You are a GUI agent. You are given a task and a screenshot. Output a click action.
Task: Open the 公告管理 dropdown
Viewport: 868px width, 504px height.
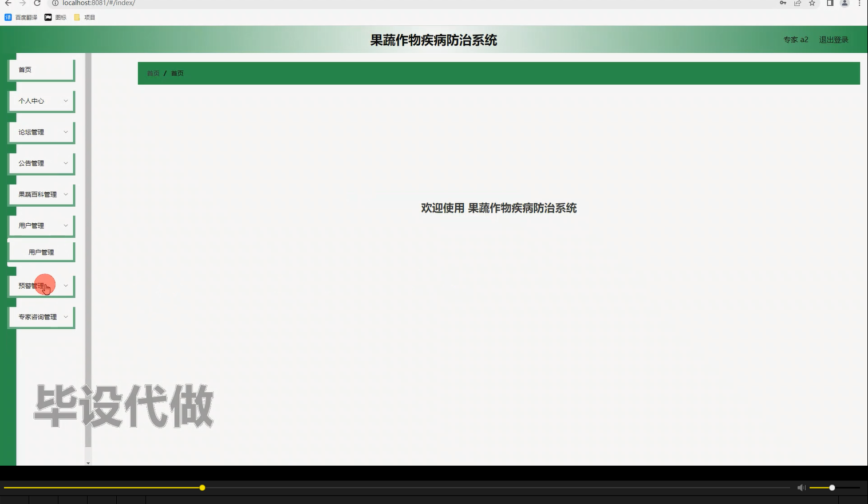pyautogui.click(x=41, y=163)
